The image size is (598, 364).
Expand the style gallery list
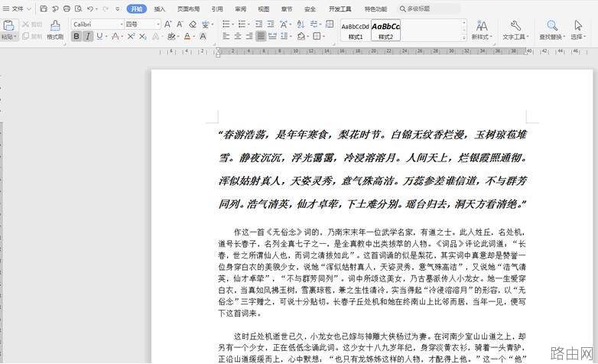tap(464, 37)
